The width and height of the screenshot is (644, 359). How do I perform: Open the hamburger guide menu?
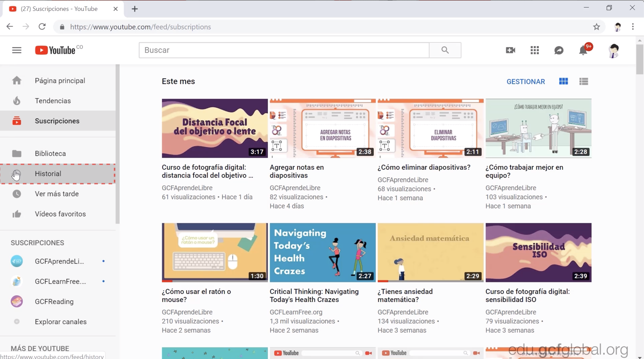pyautogui.click(x=17, y=50)
